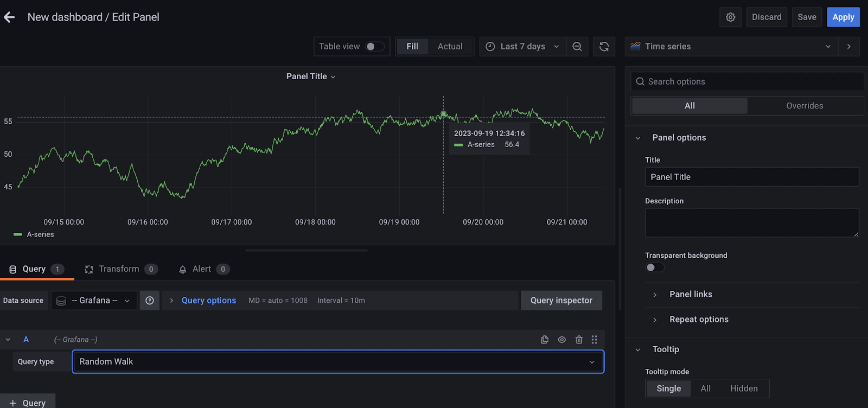Collapse Panel options section
This screenshot has width=868, height=408.
coord(638,138)
